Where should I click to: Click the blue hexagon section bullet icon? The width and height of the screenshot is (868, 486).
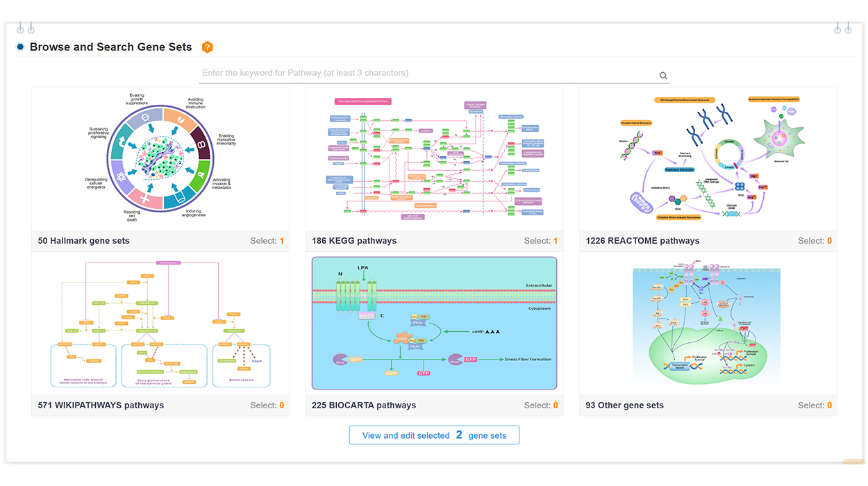tap(21, 47)
